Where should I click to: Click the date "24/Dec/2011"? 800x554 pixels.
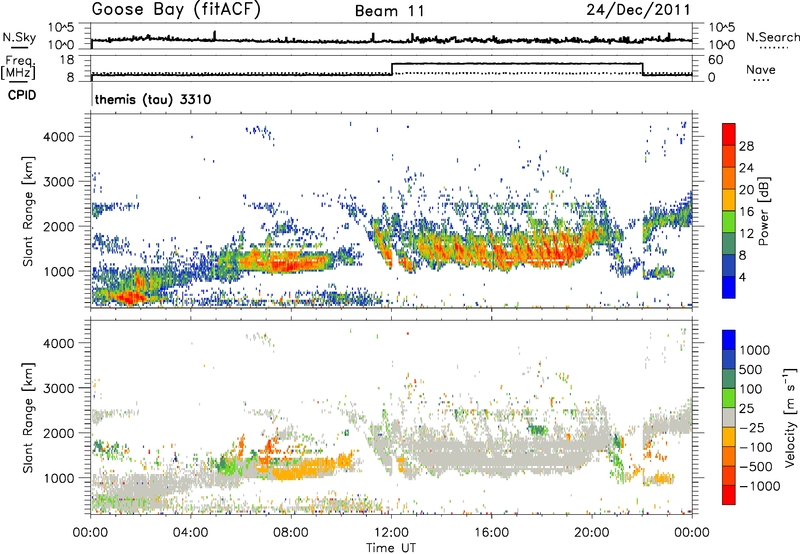638,10
